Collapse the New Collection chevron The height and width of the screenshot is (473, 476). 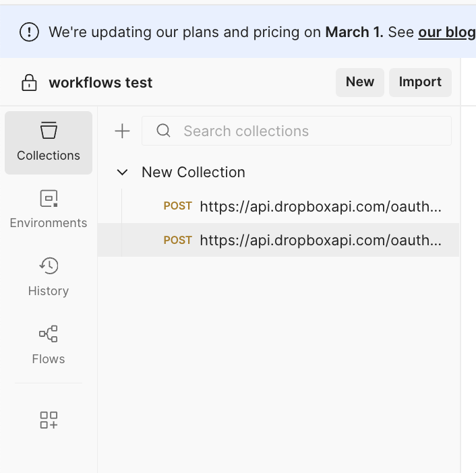[x=122, y=172]
